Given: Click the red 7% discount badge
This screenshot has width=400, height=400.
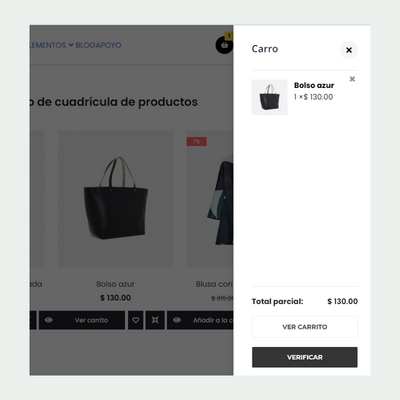Looking at the screenshot, I should point(196,141).
